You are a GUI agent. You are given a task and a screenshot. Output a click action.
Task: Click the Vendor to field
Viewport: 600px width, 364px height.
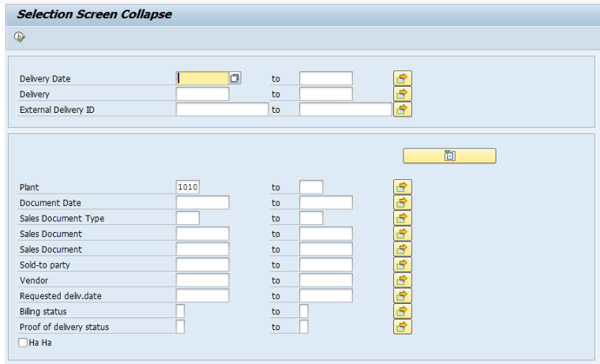pos(326,280)
